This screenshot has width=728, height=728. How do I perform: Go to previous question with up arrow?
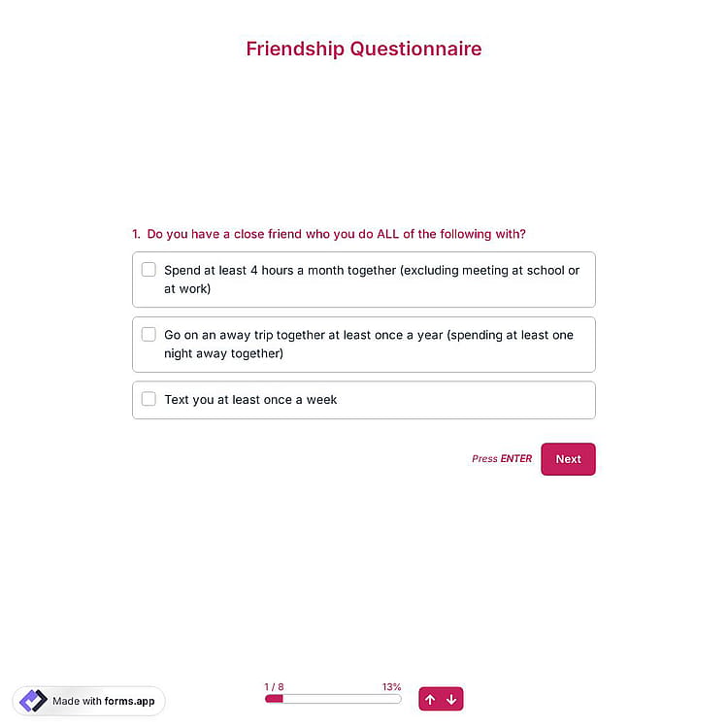click(x=430, y=699)
